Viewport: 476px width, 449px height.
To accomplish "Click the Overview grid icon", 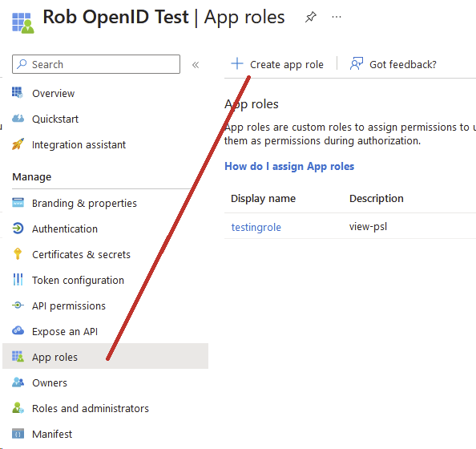I will pos(18,92).
